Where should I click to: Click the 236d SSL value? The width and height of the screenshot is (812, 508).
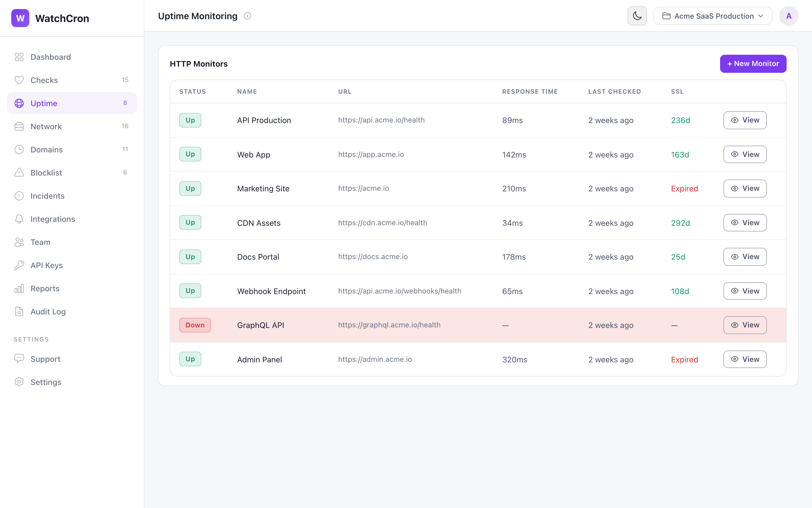(x=680, y=120)
